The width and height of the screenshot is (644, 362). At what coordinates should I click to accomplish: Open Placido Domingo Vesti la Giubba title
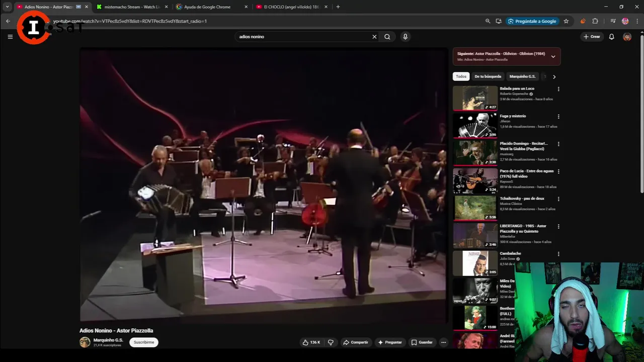[x=524, y=146]
